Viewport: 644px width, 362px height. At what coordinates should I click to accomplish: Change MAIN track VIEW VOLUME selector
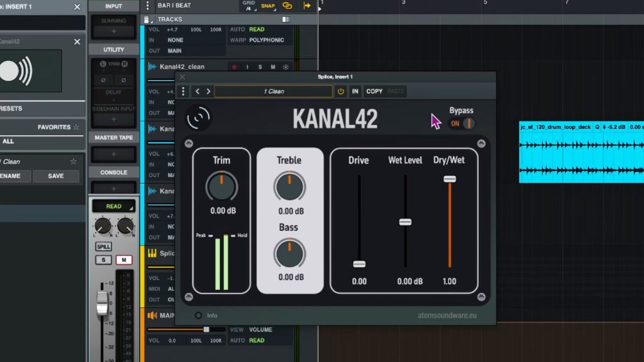click(261, 329)
